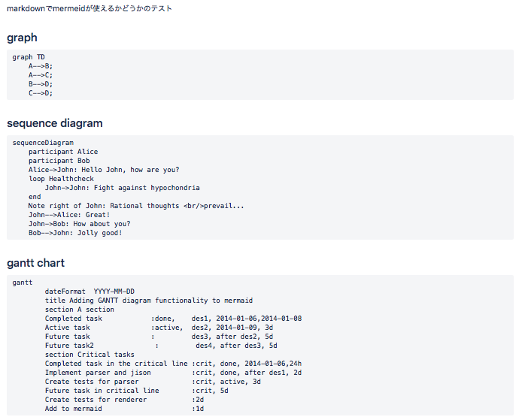Click the intro text about mermaid test
The height and width of the screenshot is (420, 522).
[90, 9]
